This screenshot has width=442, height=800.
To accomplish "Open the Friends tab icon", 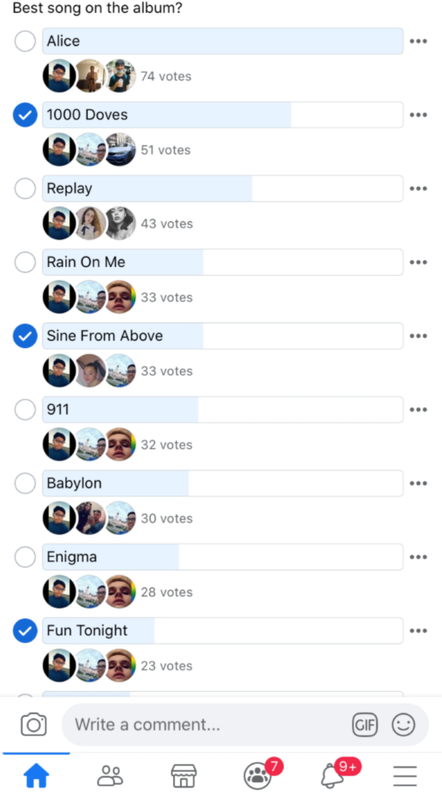I will point(110,776).
